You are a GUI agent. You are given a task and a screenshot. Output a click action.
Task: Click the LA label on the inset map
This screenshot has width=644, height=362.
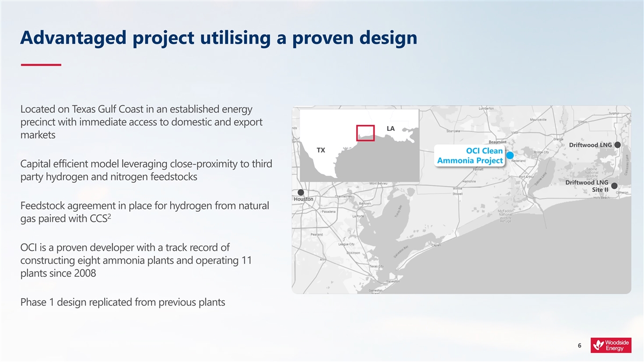(390, 129)
